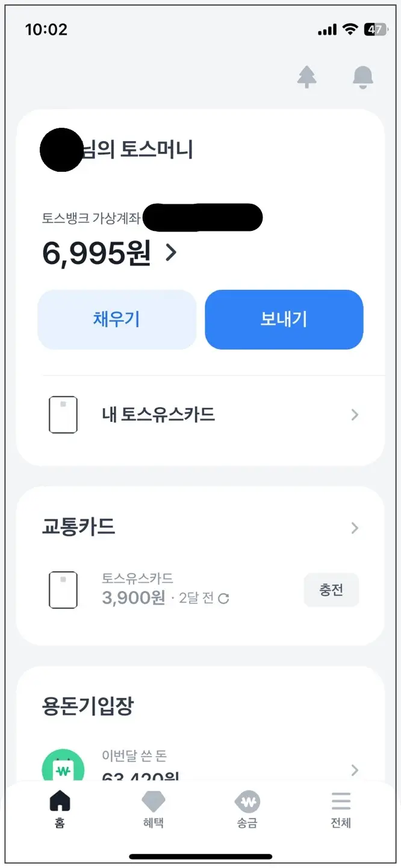Switch to the 전체 menu tab
This screenshot has width=401, height=868.
point(341,803)
